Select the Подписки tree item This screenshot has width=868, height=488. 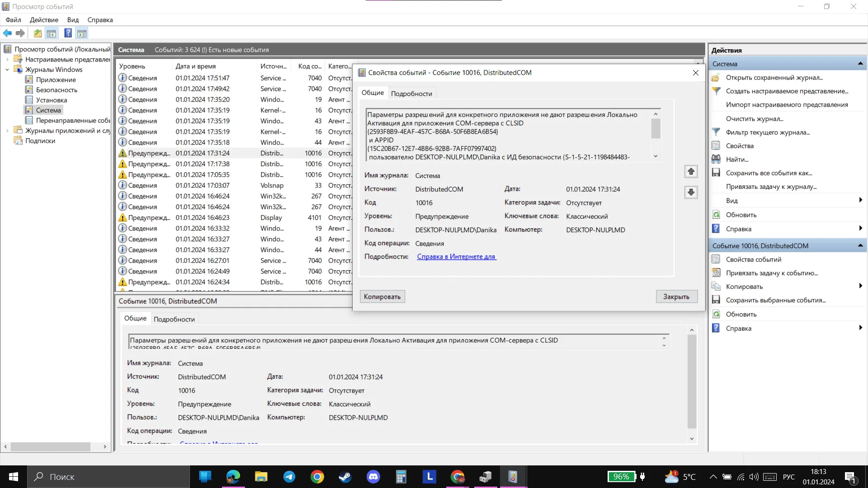(x=40, y=141)
